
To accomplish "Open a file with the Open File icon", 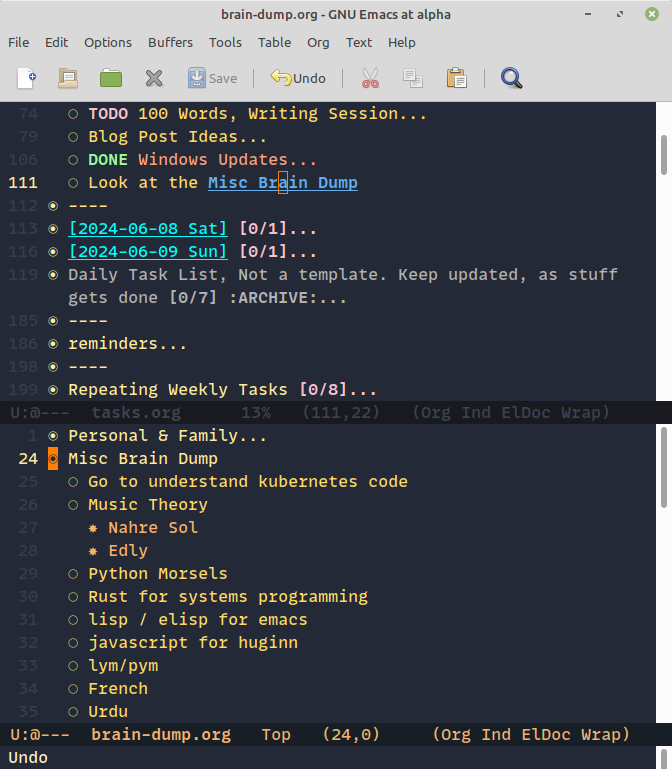I will [68, 78].
